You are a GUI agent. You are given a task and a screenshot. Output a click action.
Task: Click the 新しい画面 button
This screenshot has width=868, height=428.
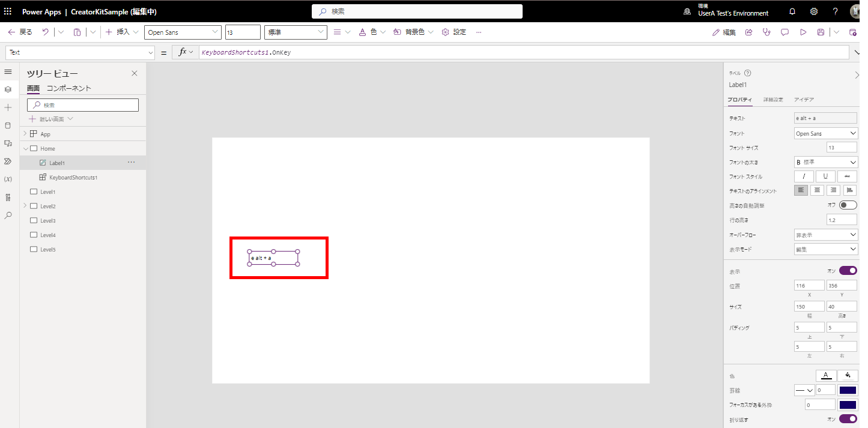[51, 119]
